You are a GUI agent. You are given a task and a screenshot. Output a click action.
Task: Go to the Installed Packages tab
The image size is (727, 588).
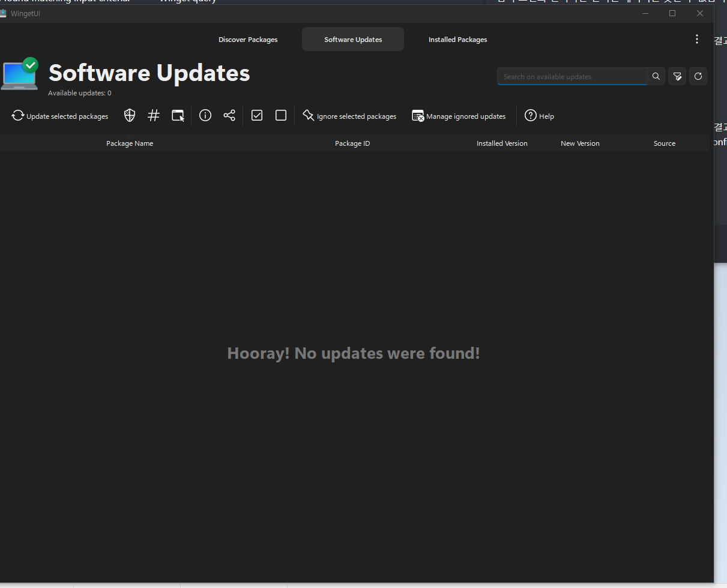click(457, 40)
